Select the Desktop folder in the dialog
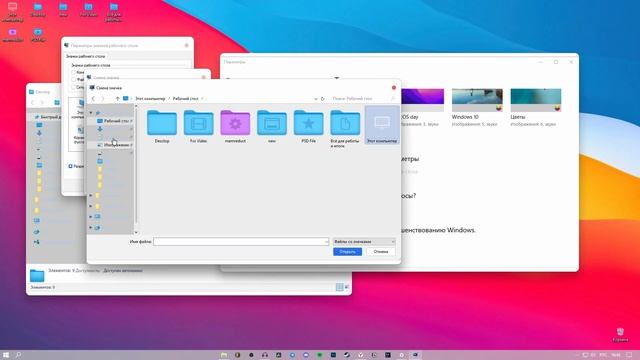 coord(162,126)
